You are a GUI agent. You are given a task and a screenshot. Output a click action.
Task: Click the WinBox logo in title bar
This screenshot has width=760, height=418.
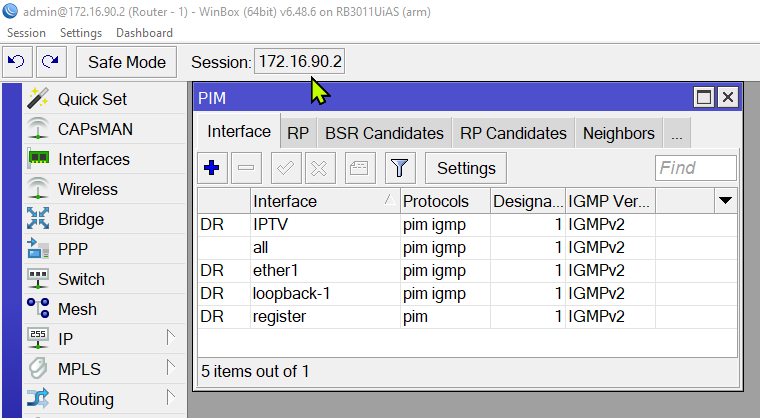[x=10, y=11]
